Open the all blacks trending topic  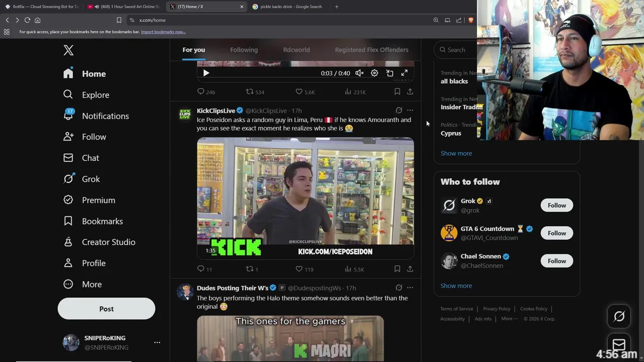[x=454, y=81]
